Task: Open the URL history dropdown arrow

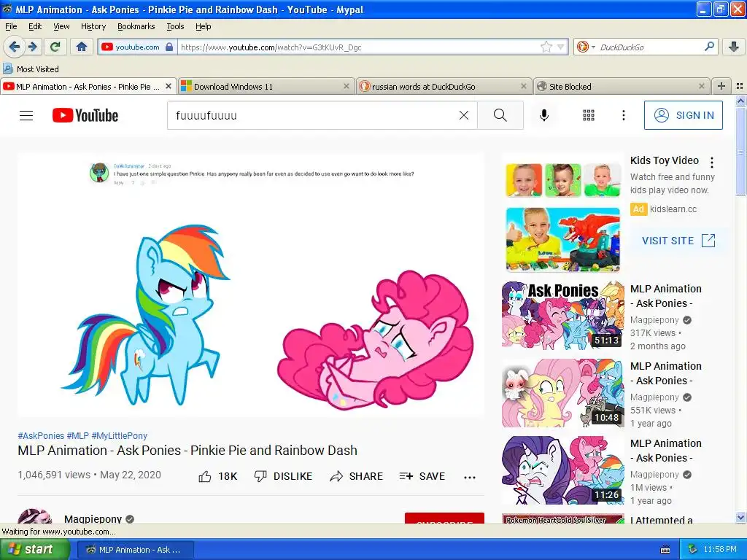Action: click(x=561, y=47)
